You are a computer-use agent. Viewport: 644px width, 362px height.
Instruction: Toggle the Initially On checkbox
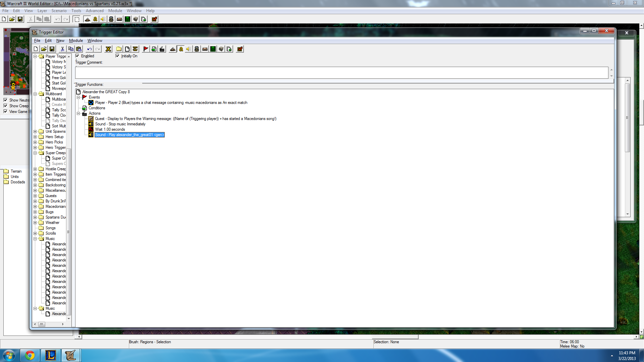(x=117, y=56)
